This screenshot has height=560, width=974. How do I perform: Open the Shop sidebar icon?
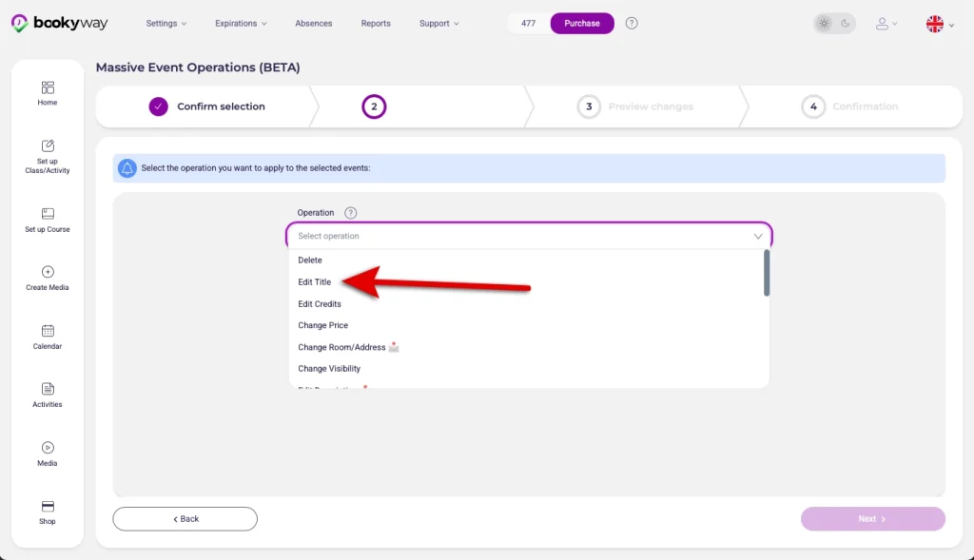pos(48,507)
